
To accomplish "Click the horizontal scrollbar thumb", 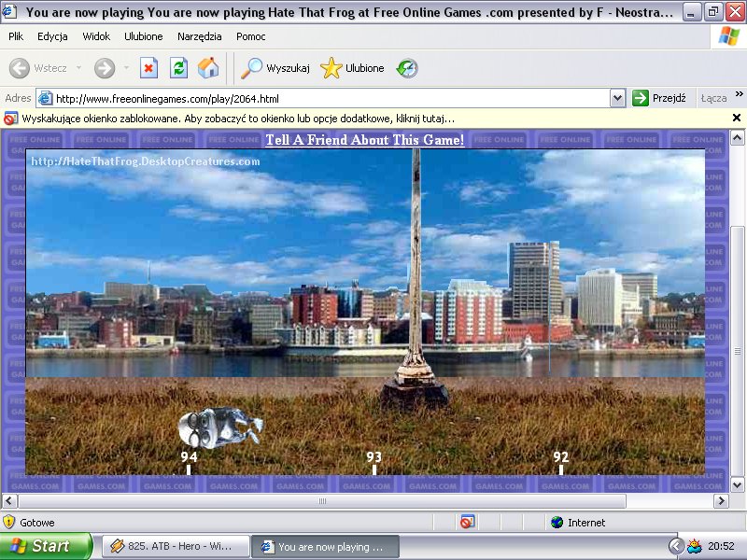I will [322, 501].
